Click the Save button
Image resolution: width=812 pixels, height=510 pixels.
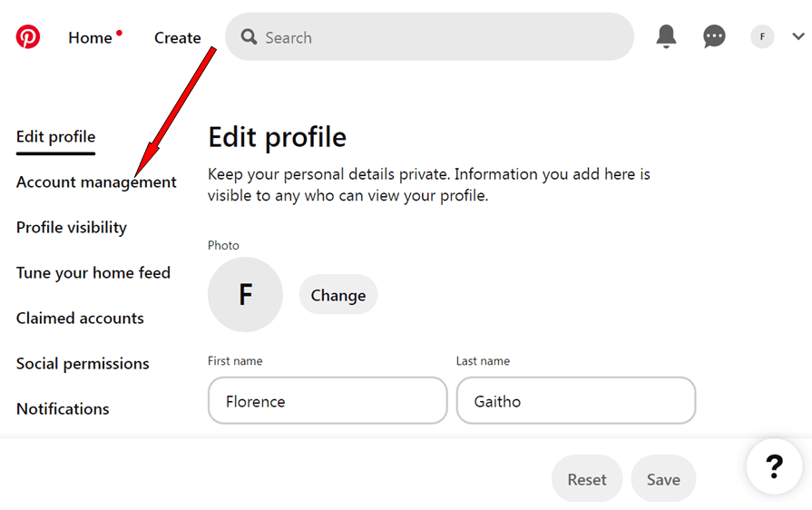click(x=663, y=479)
